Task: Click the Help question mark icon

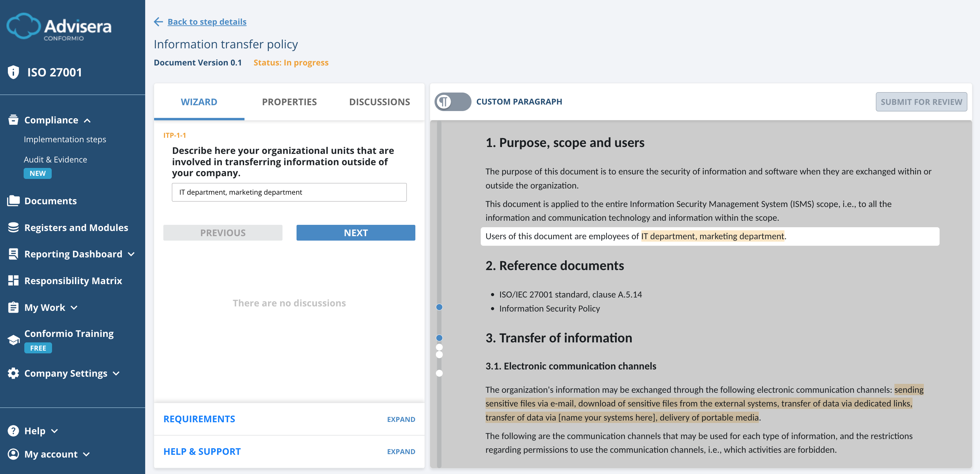Action: pos(13,430)
